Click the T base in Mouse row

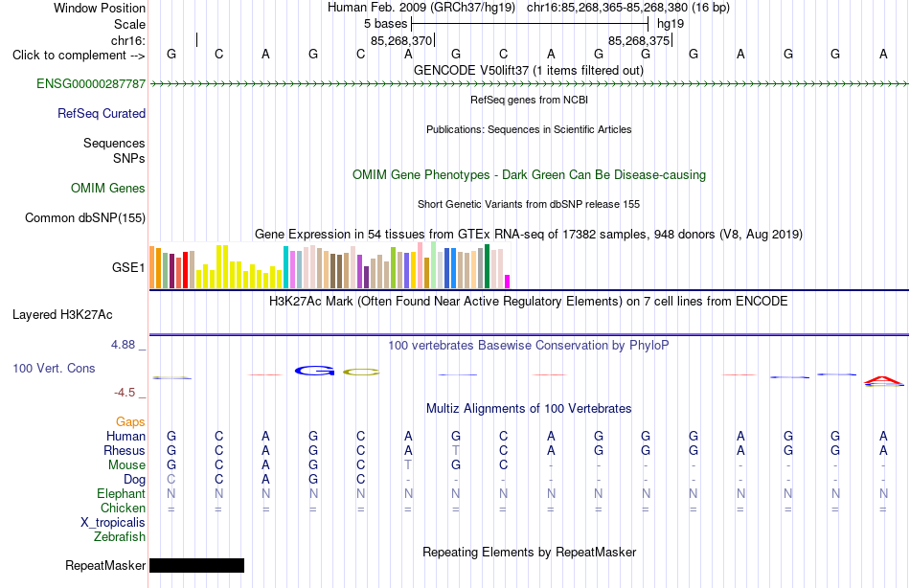click(x=408, y=465)
